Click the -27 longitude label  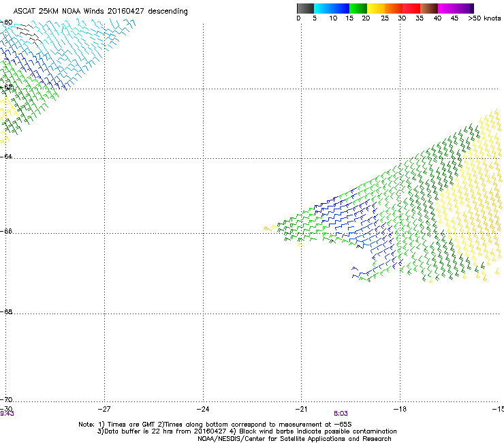104,409
